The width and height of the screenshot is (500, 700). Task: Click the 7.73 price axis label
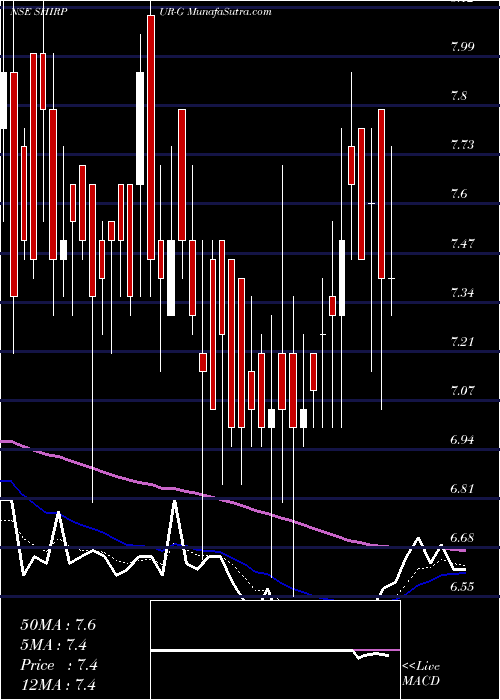[x=464, y=145]
